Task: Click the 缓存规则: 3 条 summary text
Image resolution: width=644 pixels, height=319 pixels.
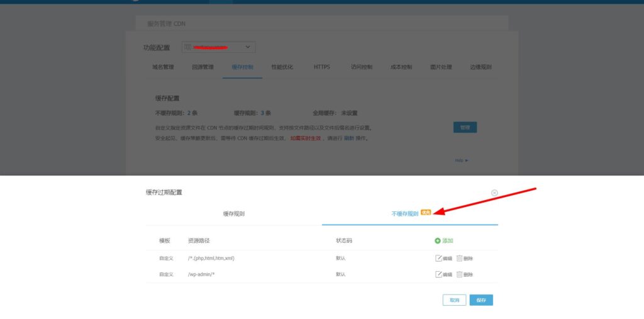Action: (x=253, y=113)
